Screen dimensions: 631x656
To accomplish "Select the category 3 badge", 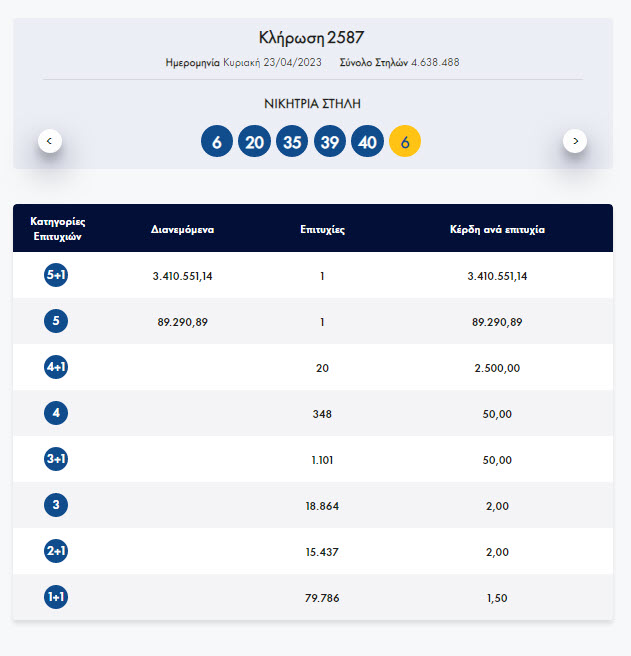I will 56,505.
